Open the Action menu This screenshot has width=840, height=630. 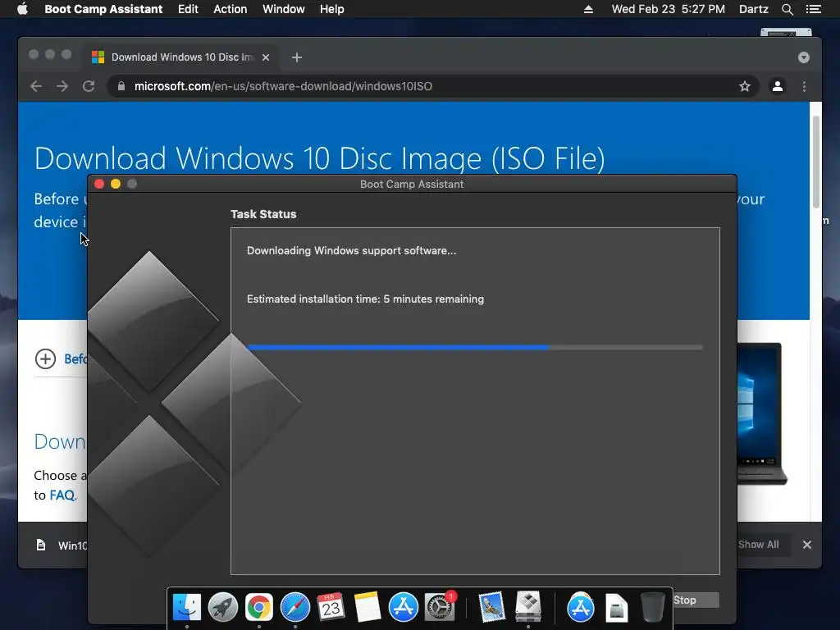231,9
